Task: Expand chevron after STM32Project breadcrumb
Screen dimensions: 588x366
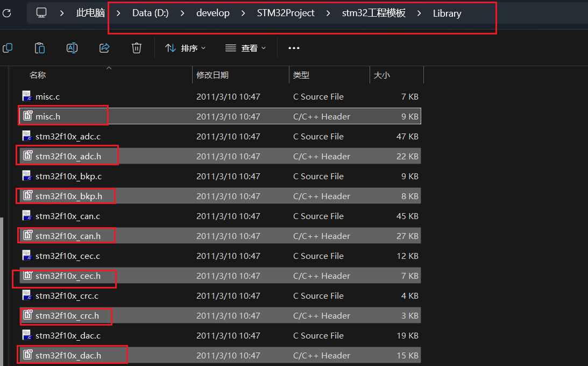Action: (x=329, y=13)
